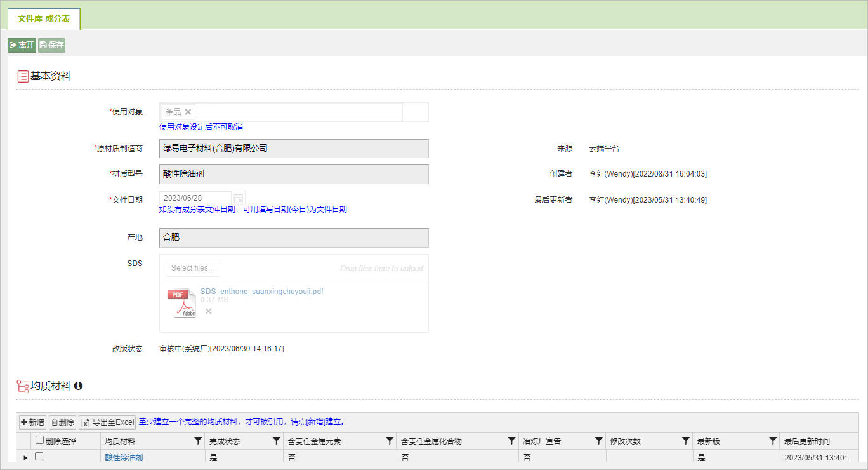Open the calendar date picker icon

[x=239, y=198]
